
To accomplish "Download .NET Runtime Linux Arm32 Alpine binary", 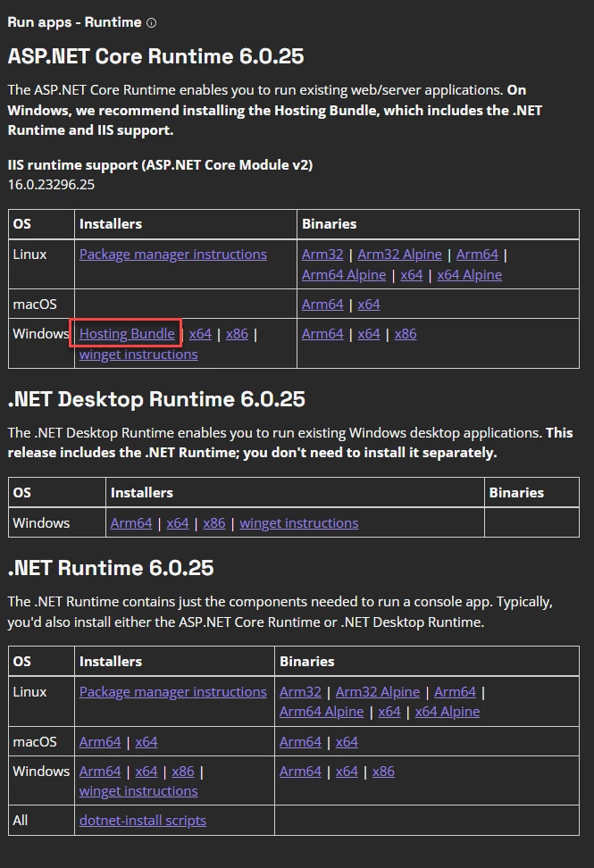I will [x=378, y=692].
